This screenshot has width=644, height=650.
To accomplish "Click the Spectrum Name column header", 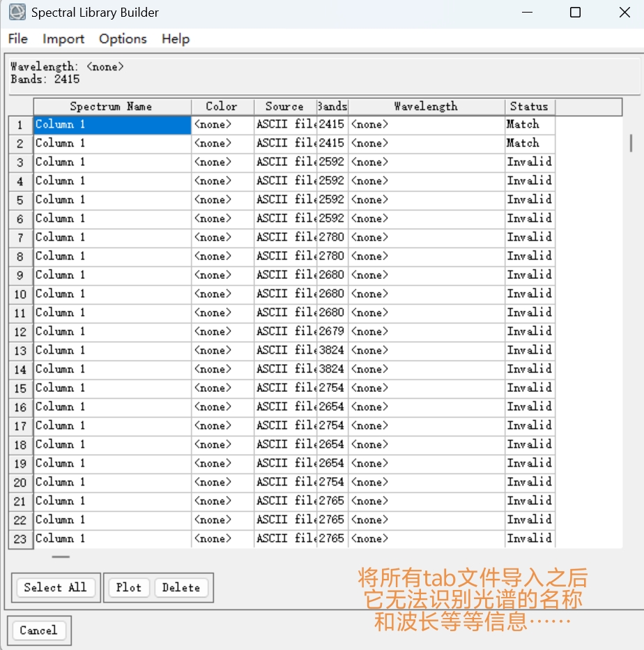I will [x=112, y=107].
